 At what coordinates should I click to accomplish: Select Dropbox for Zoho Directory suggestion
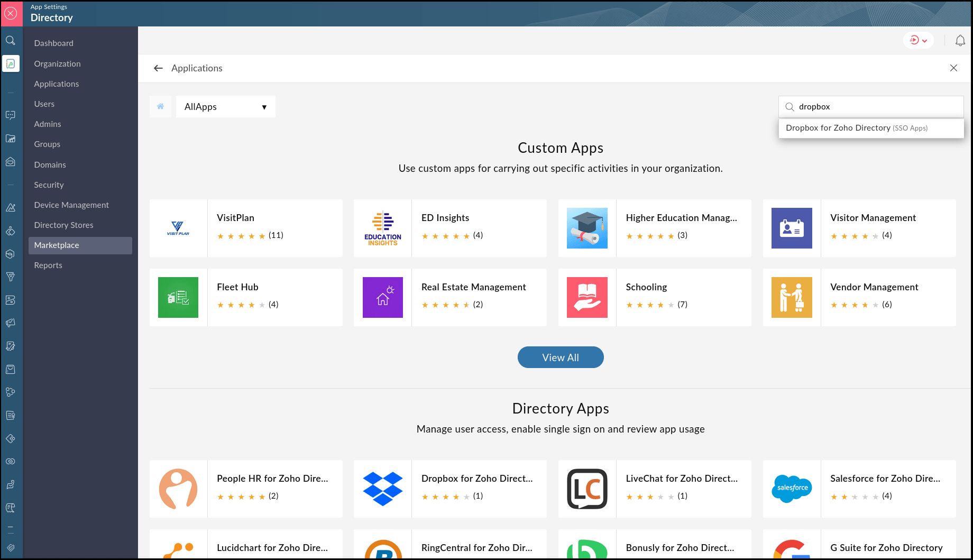tap(871, 128)
